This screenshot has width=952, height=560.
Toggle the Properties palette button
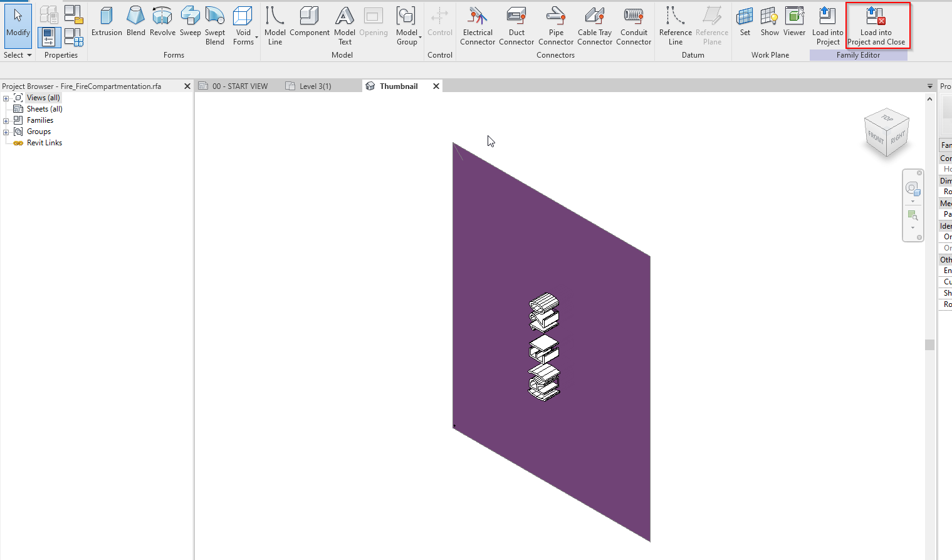49,38
